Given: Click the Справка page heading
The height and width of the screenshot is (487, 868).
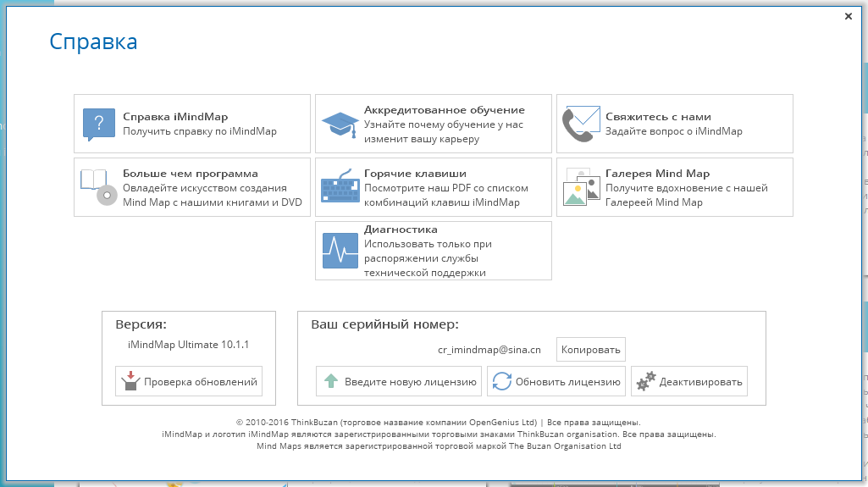Looking at the screenshot, I should pos(93,42).
